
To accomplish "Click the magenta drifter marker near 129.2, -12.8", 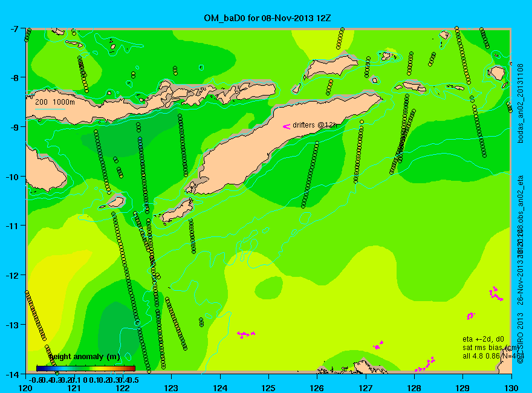I will (x=470, y=316).
